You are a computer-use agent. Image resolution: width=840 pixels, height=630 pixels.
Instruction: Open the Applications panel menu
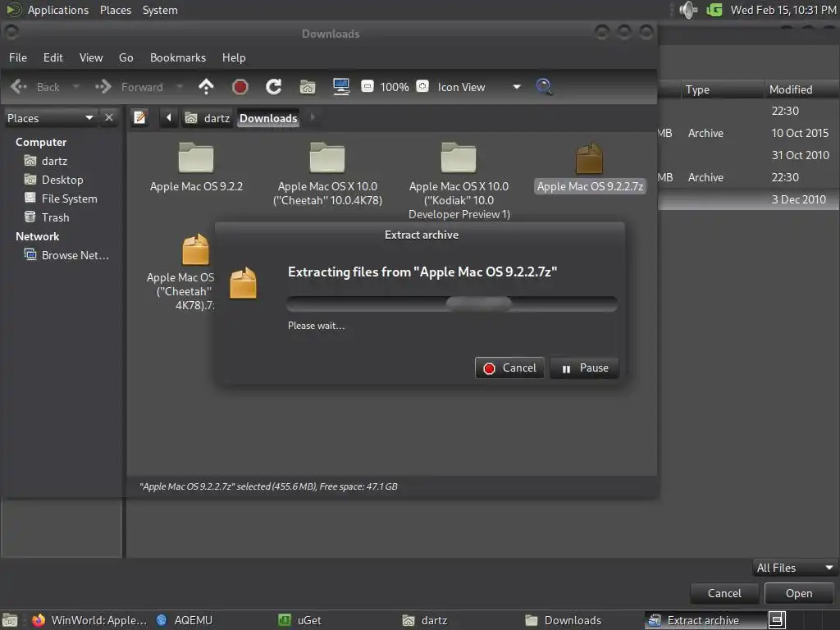(58, 10)
